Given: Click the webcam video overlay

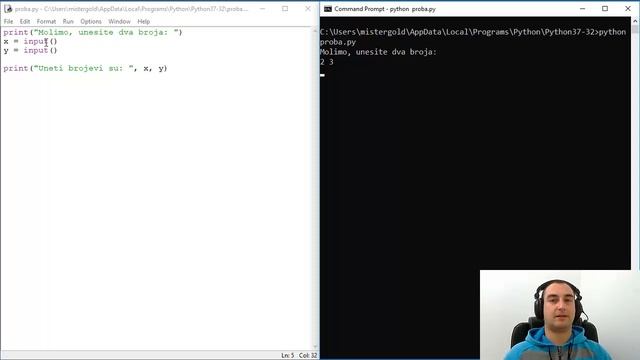Looking at the screenshot, I should [x=560, y=315].
